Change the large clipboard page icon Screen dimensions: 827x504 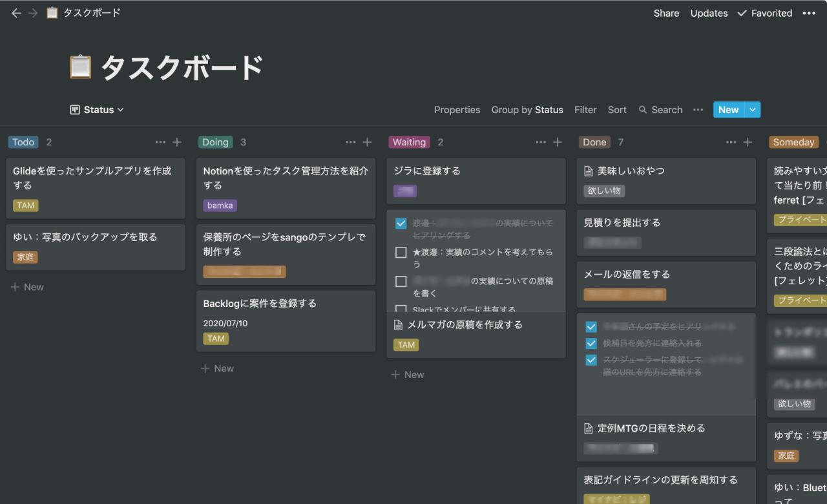click(80, 67)
